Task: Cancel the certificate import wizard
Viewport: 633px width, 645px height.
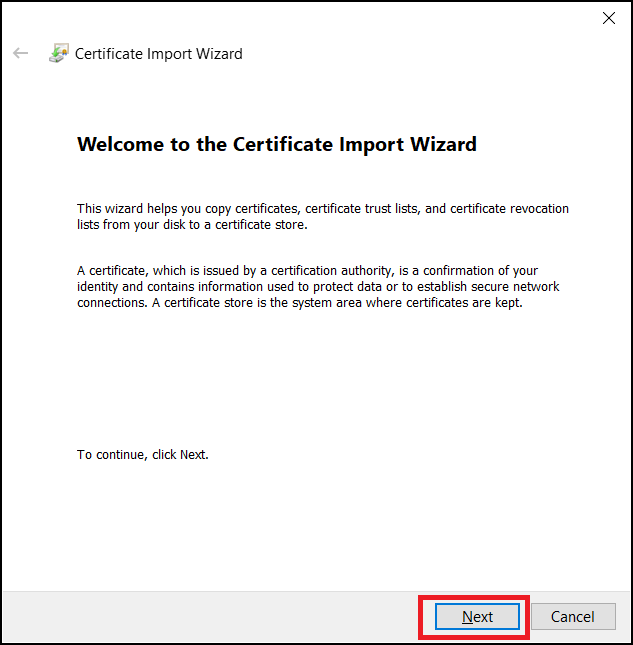Action: [573, 617]
